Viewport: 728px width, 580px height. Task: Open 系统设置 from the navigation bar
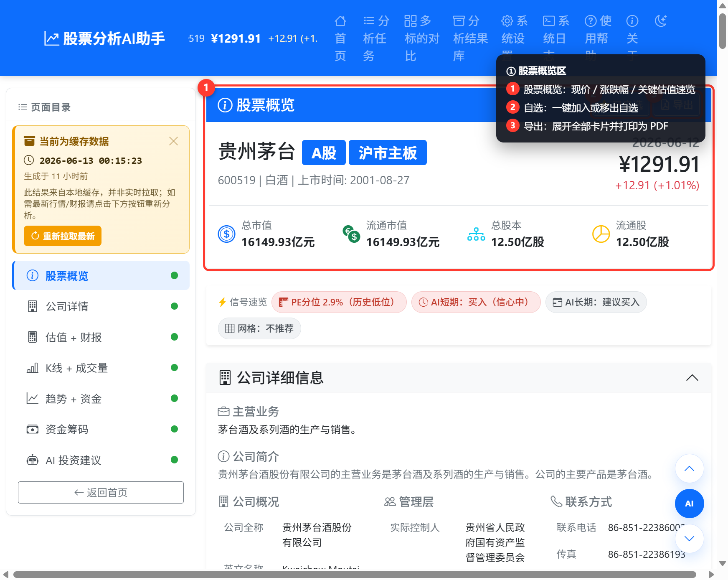pos(515,38)
